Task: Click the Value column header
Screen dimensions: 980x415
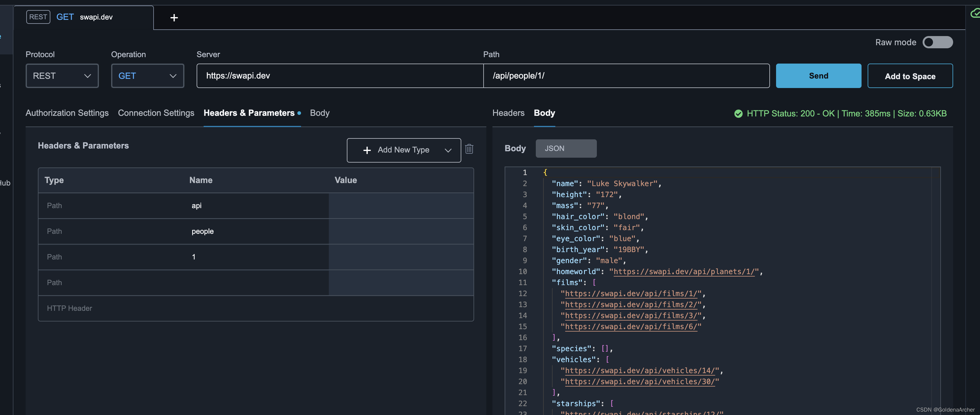Action: point(345,180)
